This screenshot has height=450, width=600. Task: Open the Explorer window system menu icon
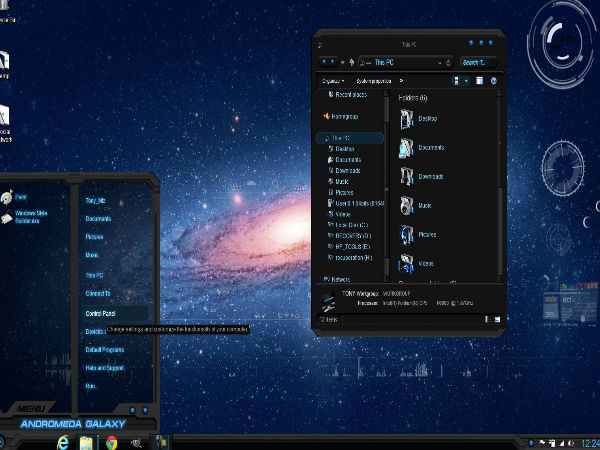pyautogui.click(x=320, y=45)
